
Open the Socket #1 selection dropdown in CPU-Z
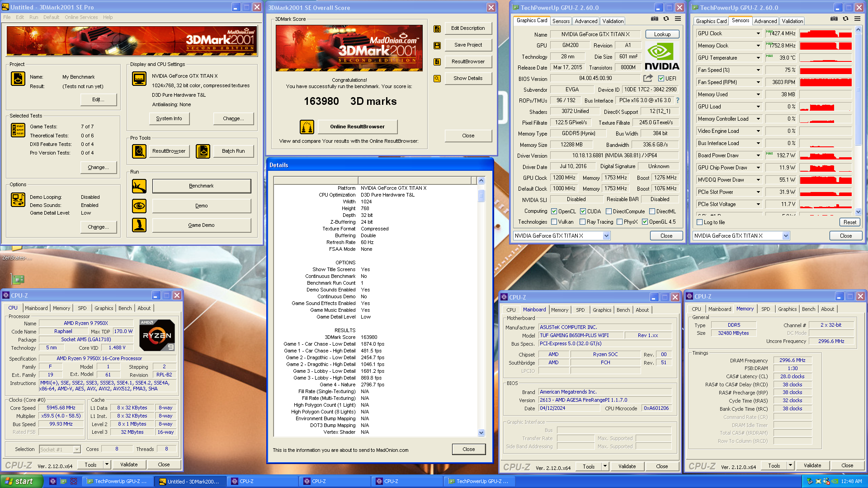coord(77,450)
